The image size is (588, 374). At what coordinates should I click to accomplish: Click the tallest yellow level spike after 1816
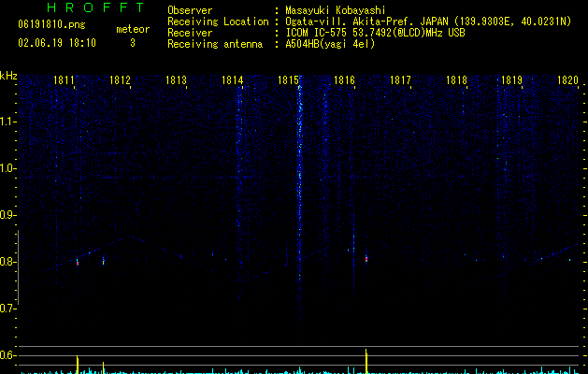pyautogui.click(x=366, y=361)
